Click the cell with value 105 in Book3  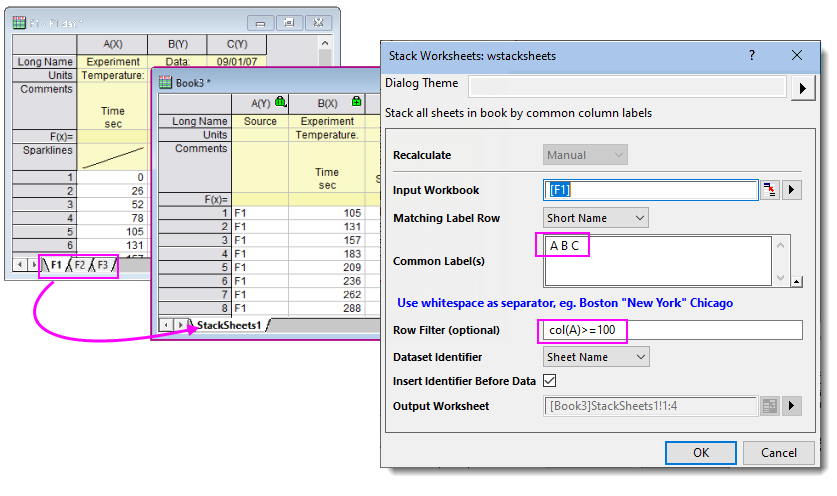327,213
